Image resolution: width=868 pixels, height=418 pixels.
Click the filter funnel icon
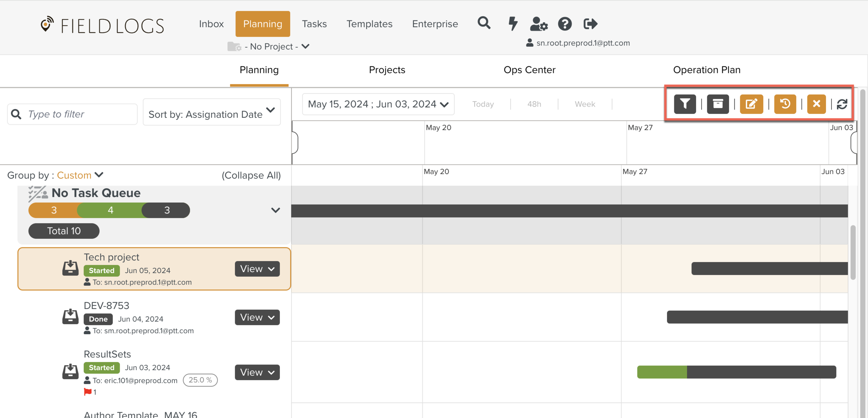pyautogui.click(x=685, y=104)
